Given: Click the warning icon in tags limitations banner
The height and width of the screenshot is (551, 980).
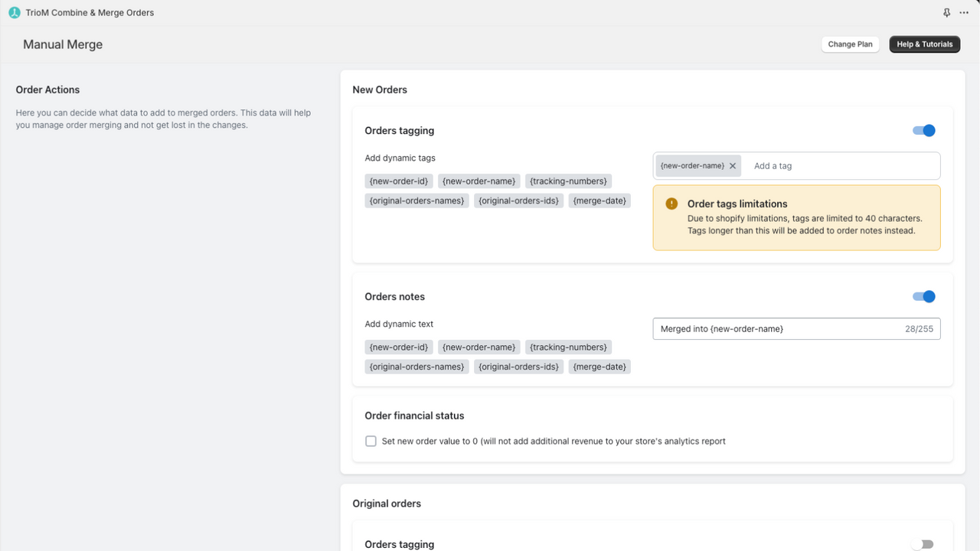Looking at the screenshot, I should pos(671,204).
